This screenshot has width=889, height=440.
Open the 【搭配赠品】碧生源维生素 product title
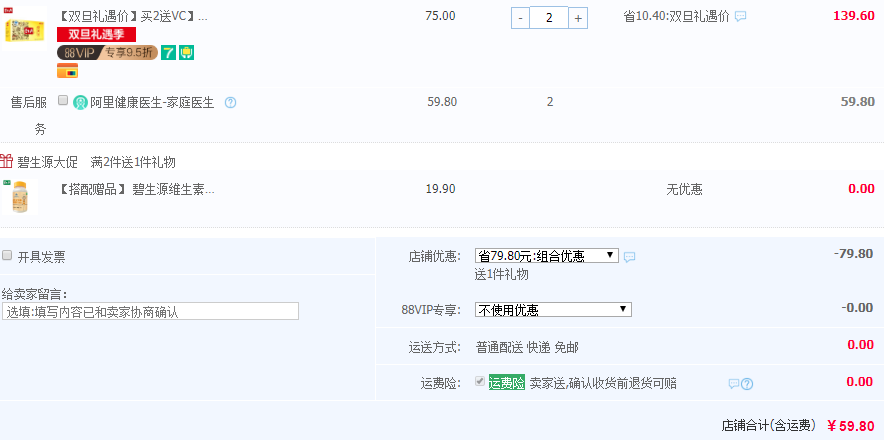pos(137,189)
